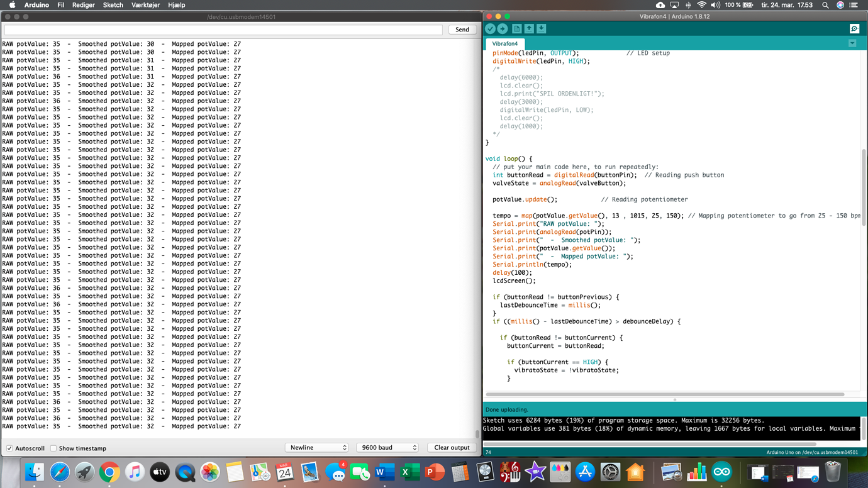Create a new sketch with the page icon

(516, 29)
